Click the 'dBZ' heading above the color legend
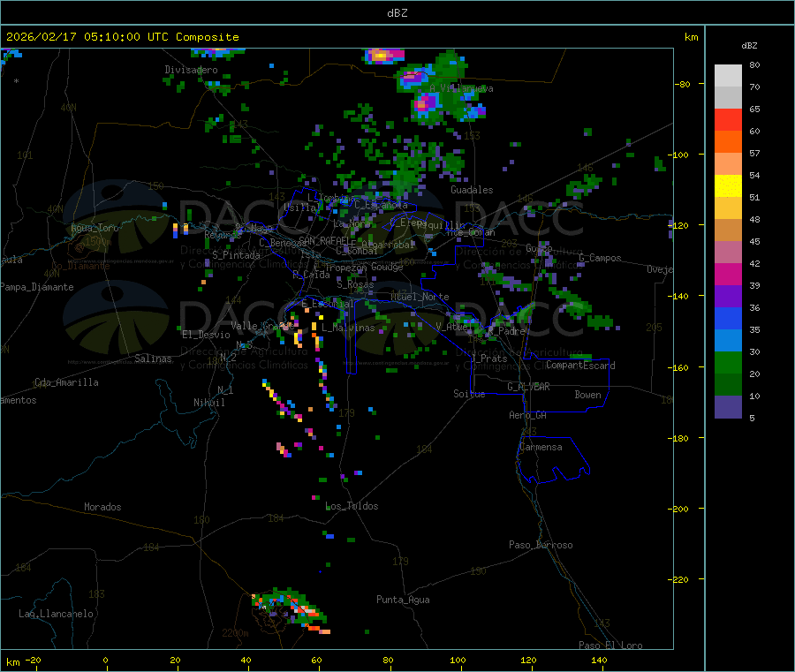This screenshot has height=672, width=795. point(749,46)
